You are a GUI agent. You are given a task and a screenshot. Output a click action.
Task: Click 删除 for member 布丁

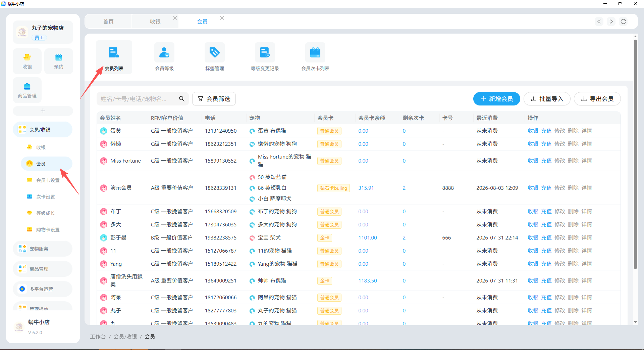[x=573, y=211]
